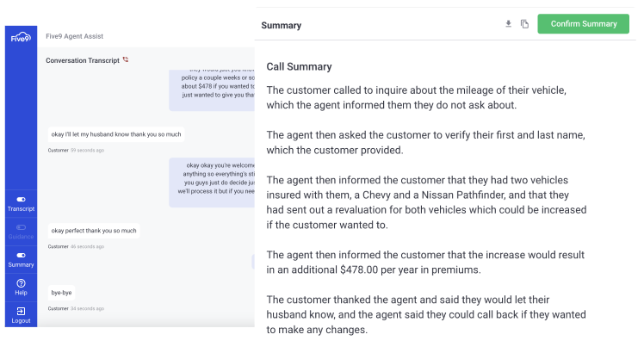
Task: Click the Logout icon in sidebar
Action: (21, 311)
